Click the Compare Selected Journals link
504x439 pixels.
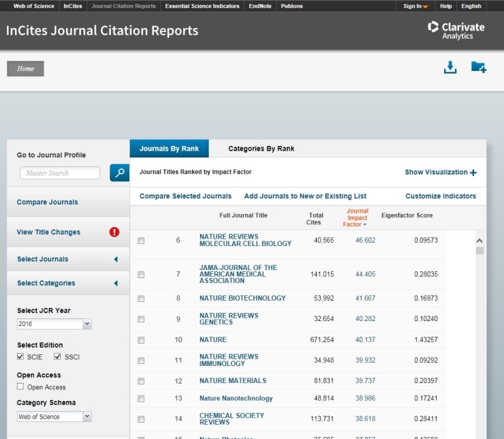[185, 196]
